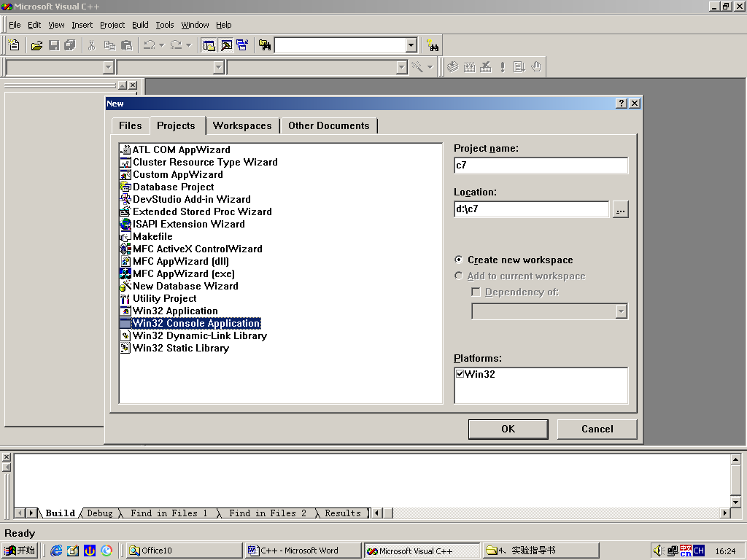747x560 pixels.
Task: Click the New Text File toolbar icon
Action: [x=14, y=45]
